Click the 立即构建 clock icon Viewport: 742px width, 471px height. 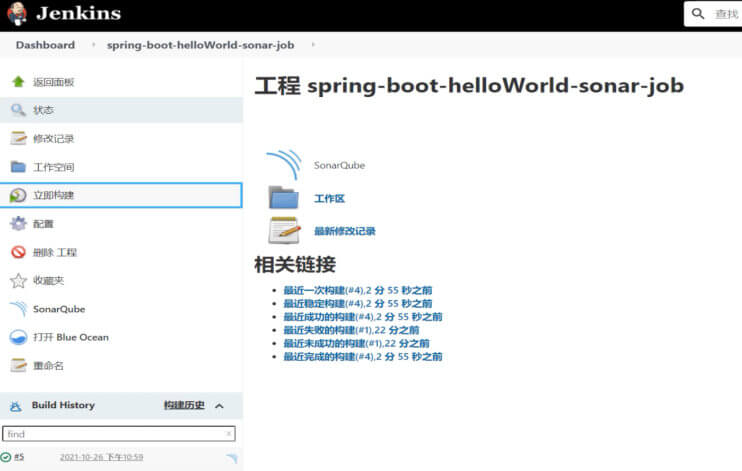(x=18, y=195)
